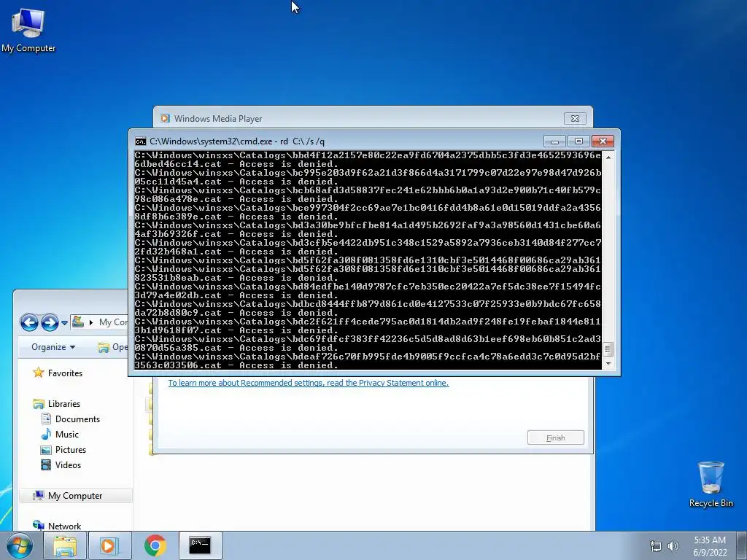Open the clock showing 5:35 AM
Screen dimensions: 747x560
point(710,540)
